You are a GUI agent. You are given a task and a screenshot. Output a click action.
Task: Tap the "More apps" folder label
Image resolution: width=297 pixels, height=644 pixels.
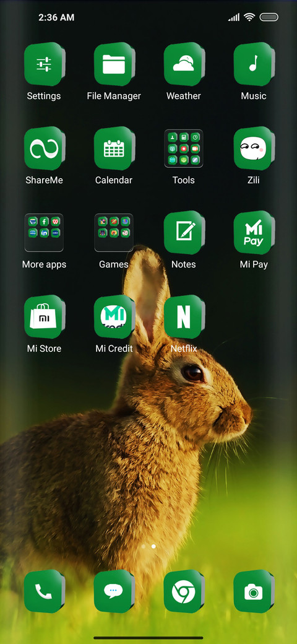[x=44, y=264]
